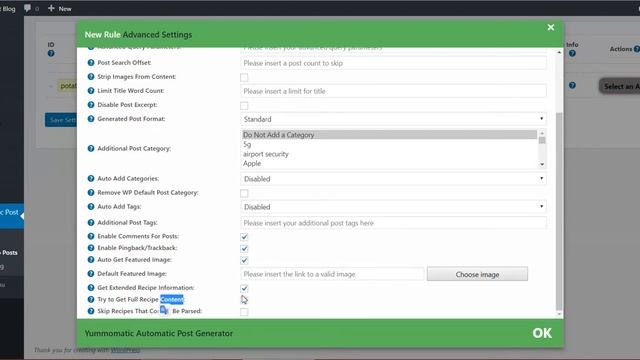Click help icon beside Additional Post Category
The width and height of the screenshot is (640, 360).
tap(91, 149)
